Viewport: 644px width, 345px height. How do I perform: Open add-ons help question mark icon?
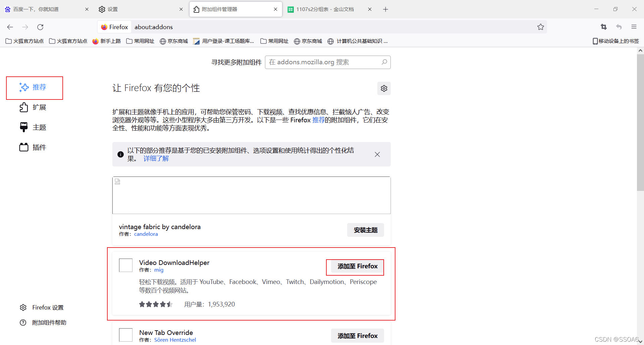23,323
